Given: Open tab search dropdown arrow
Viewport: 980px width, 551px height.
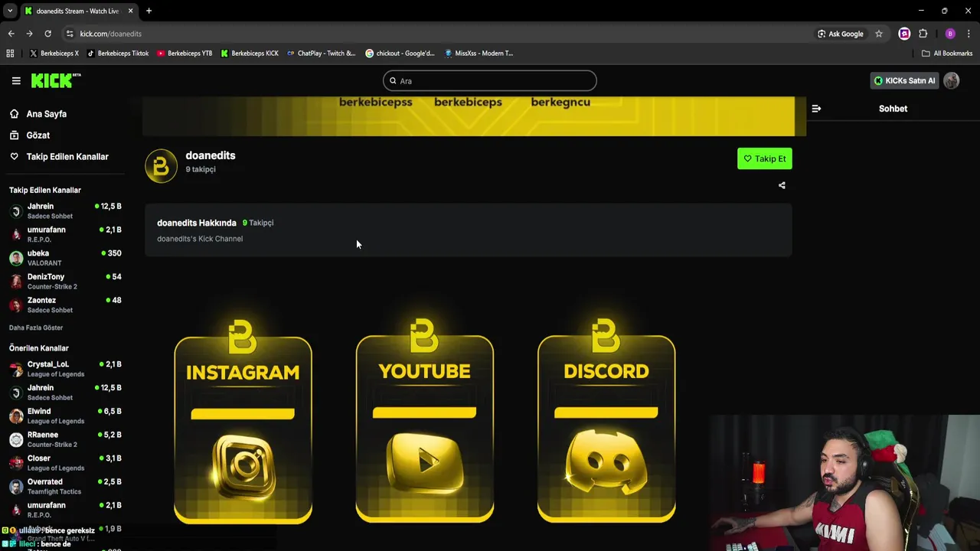Looking at the screenshot, I should click(9, 11).
